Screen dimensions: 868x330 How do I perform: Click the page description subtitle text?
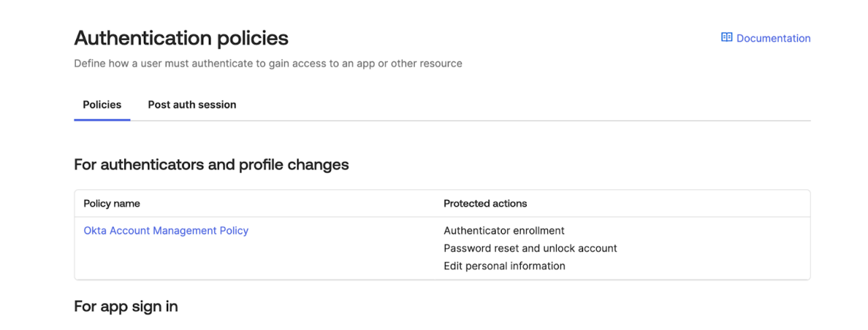coord(268,64)
